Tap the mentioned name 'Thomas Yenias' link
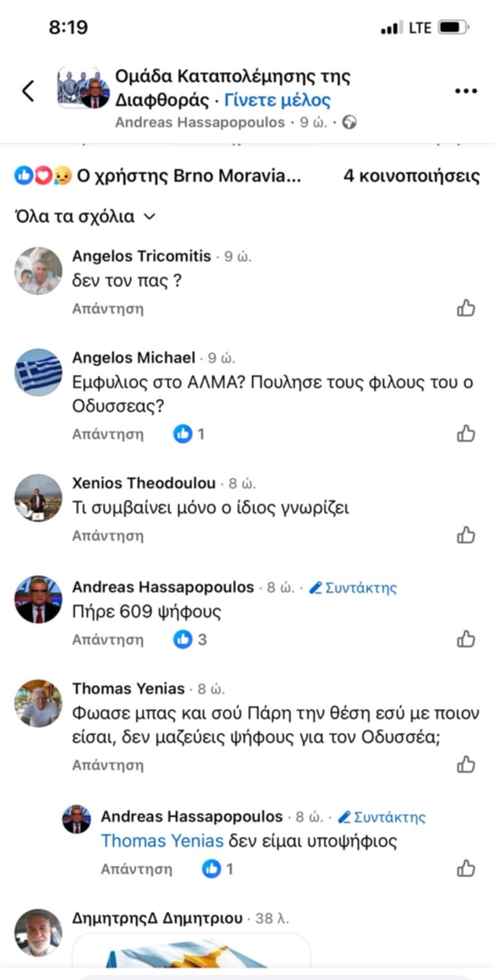The height and width of the screenshot is (980, 495). [x=162, y=841]
